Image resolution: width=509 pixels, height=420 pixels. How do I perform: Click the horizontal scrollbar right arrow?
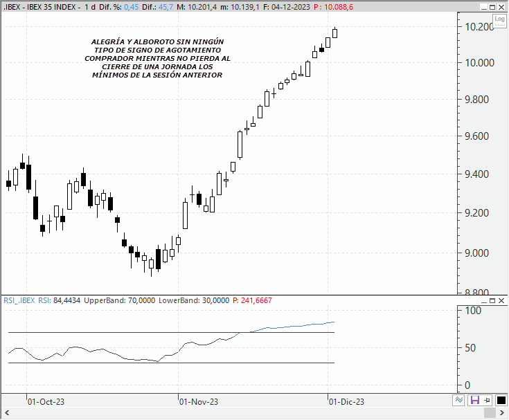[x=502, y=413]
